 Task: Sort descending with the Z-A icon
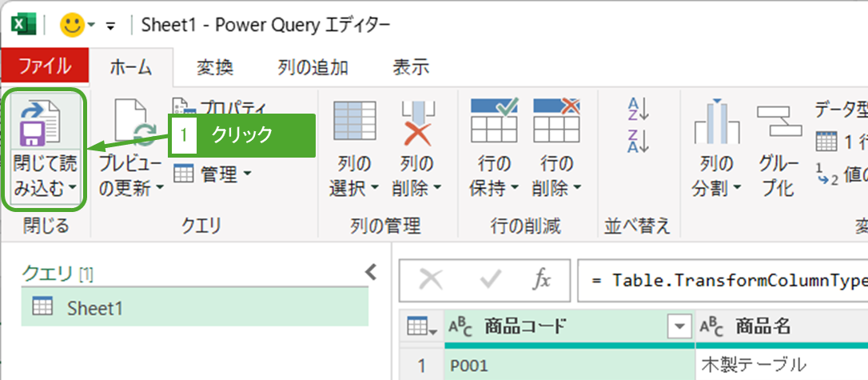pyautogui.click(x=639, y=140)
